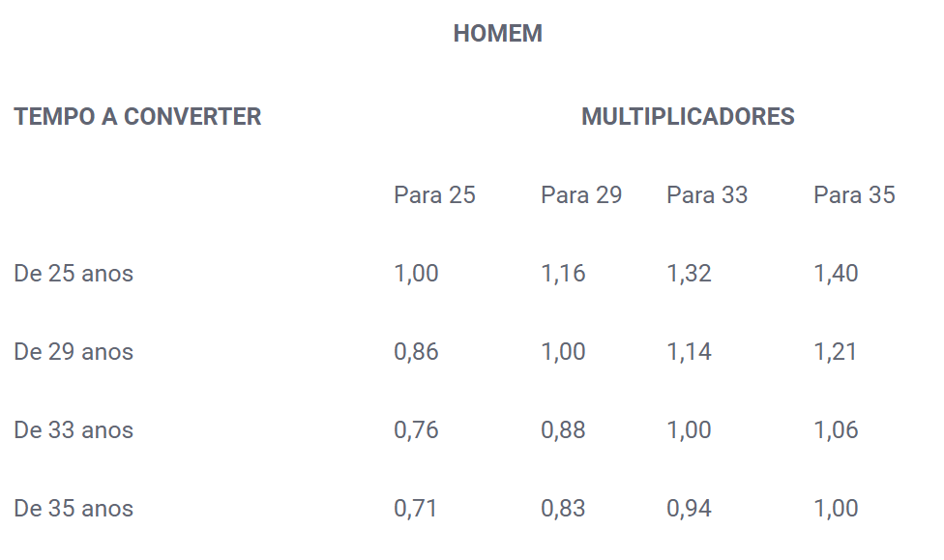Select the 0,86 multiplier cell
944x560 pixels.
tap(416, 352)
